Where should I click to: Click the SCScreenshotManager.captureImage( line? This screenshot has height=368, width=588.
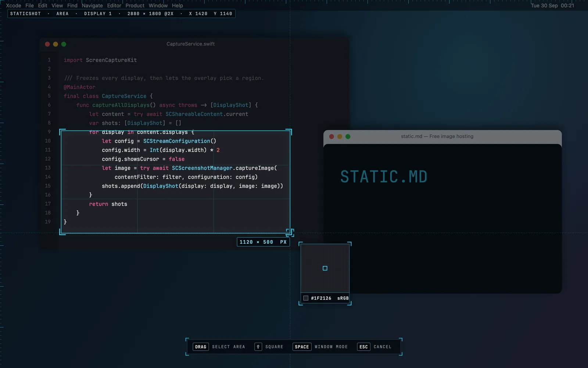point(190,168)
